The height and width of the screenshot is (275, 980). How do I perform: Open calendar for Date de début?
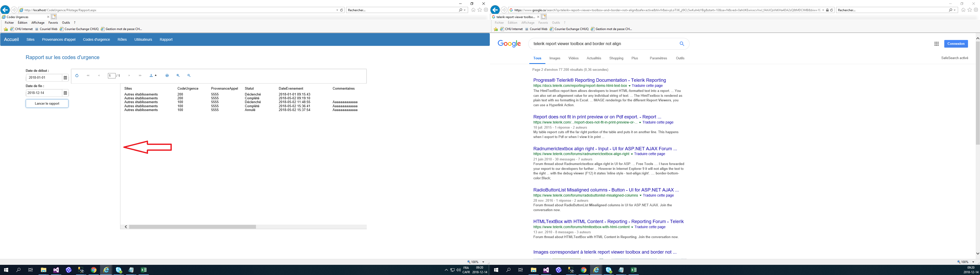coord(65,78)
